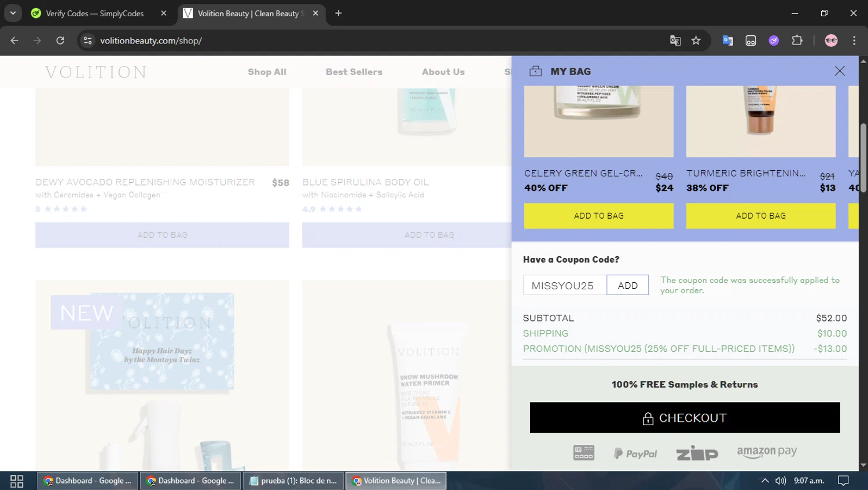This screenshot has width=868, height=490.
Task: Open the Chrome profile avatar
Action: [x=831, y=40]
